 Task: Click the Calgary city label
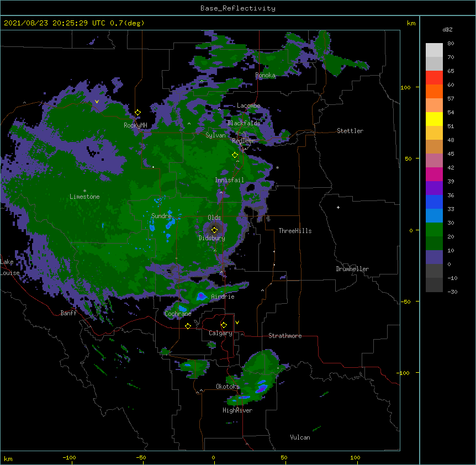pos(220,333)
